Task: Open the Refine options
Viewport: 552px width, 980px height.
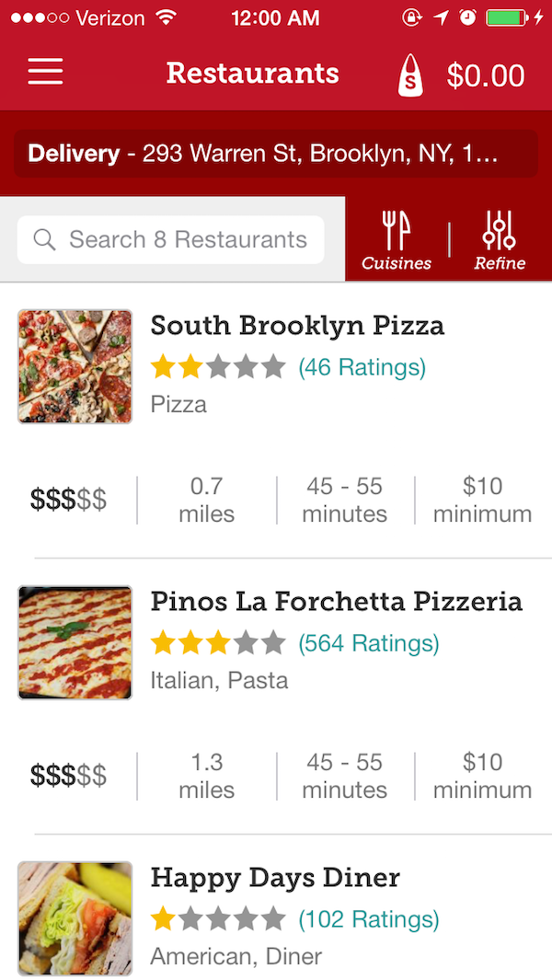Action: click(x=500, y=240)
